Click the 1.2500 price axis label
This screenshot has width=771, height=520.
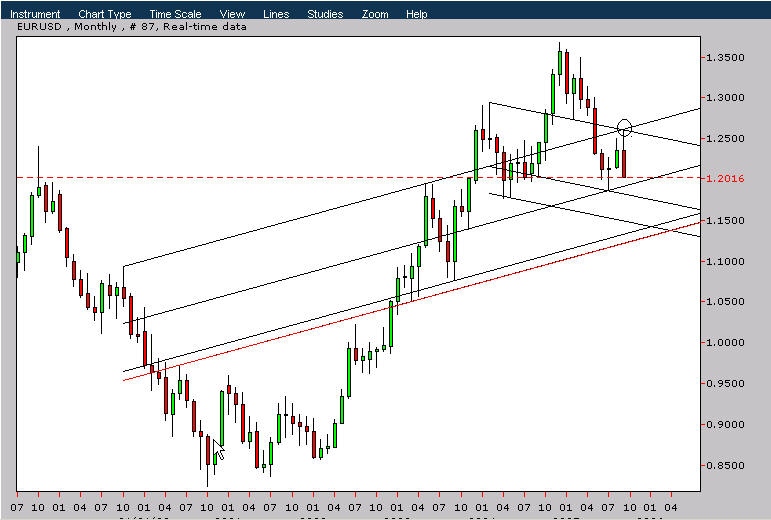coord(725,139)
